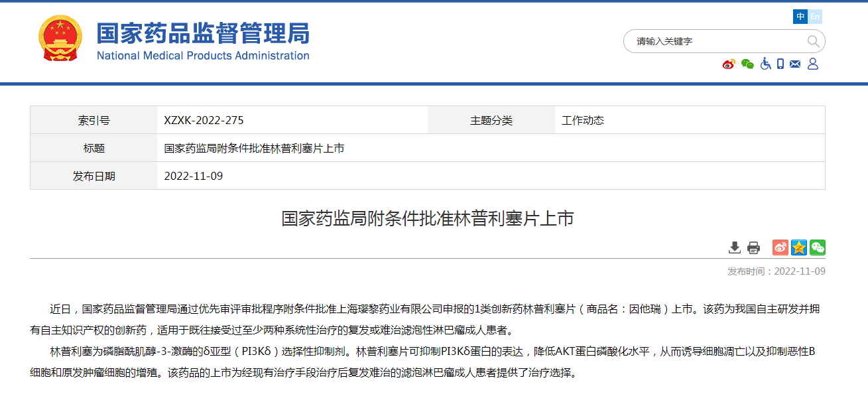The height and width of the screenshot is (420, 868).
Task: Click the index number XZXK-2022-275
Action: pyautogui.click(x=204, y=120)
